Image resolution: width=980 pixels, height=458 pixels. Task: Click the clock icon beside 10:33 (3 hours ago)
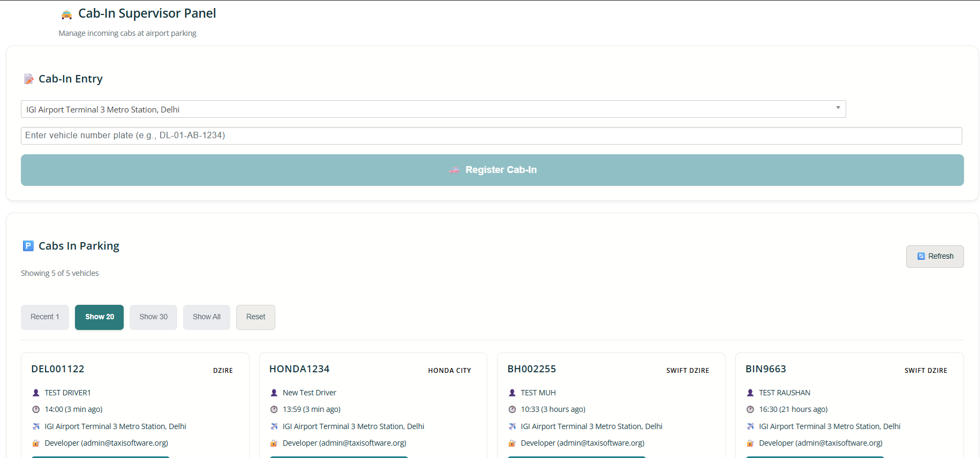pyautogui.click(x=512, y=409)
